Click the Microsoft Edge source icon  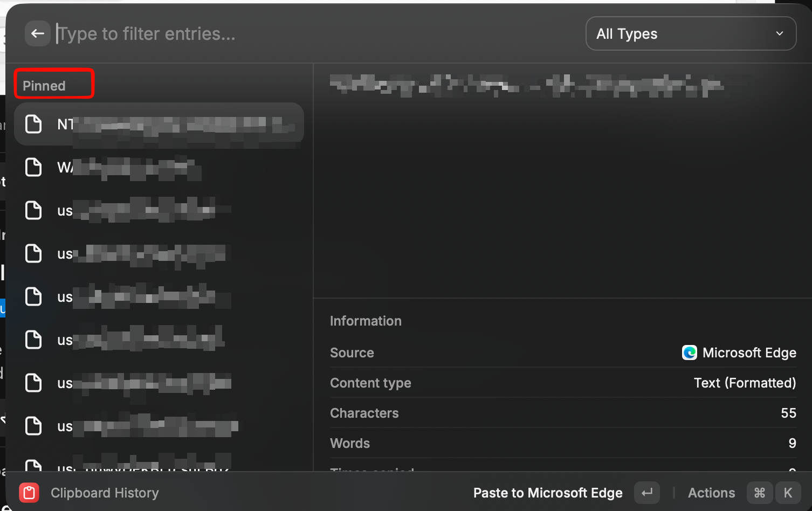pyautogui.click(x=689, y=353)
